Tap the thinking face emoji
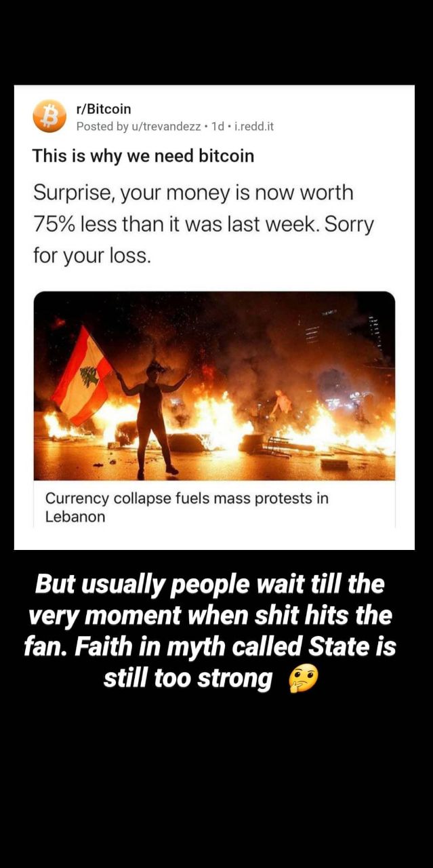 [303, 679]
